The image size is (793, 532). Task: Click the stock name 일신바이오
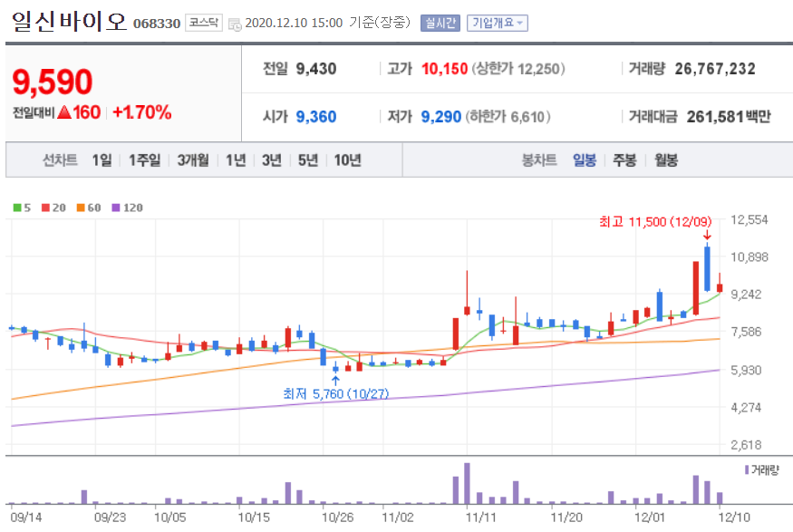(69, 21)
